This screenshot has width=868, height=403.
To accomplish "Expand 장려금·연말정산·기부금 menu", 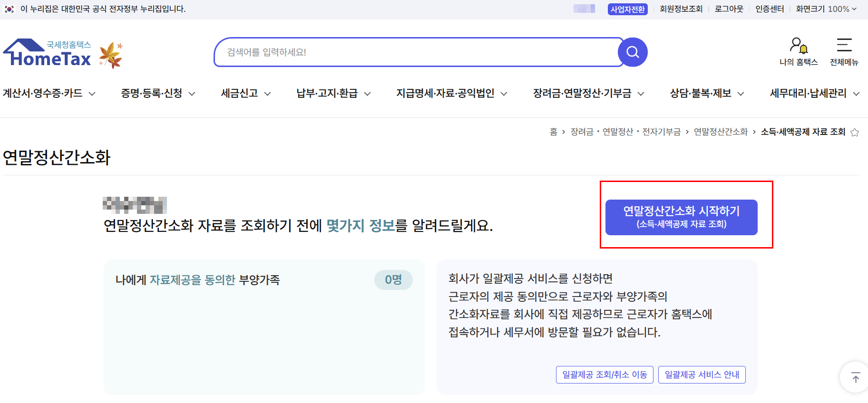I will click(589, 94).
